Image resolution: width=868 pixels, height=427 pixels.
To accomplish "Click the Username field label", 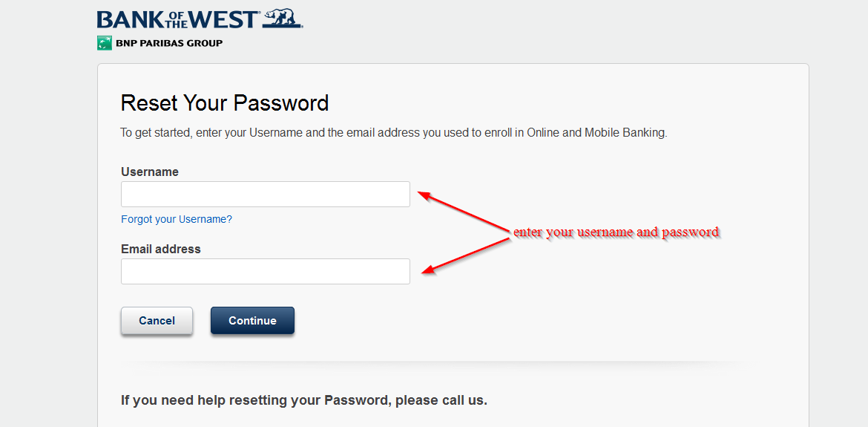I will [x=150, y=172].
